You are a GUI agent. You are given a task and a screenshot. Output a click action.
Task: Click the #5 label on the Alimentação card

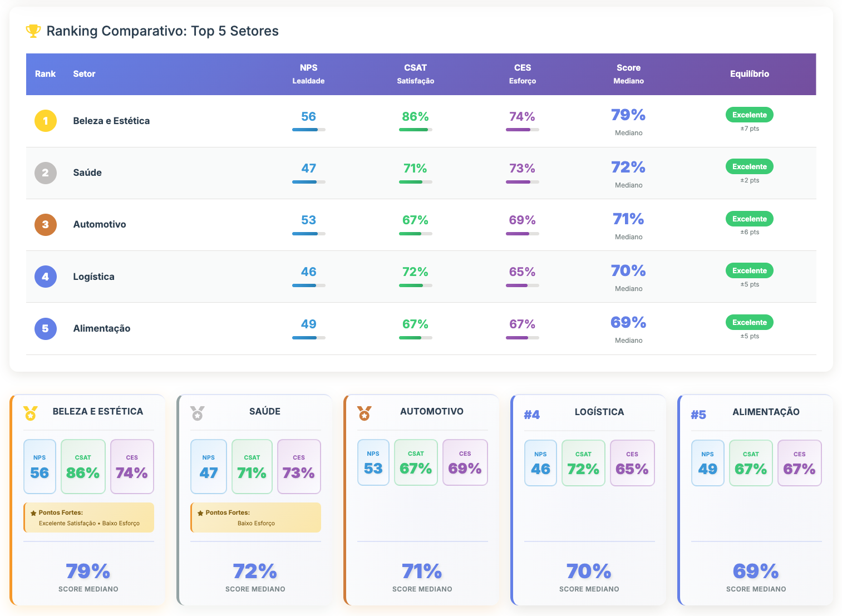pyautogui.click(x=698, y=415)
